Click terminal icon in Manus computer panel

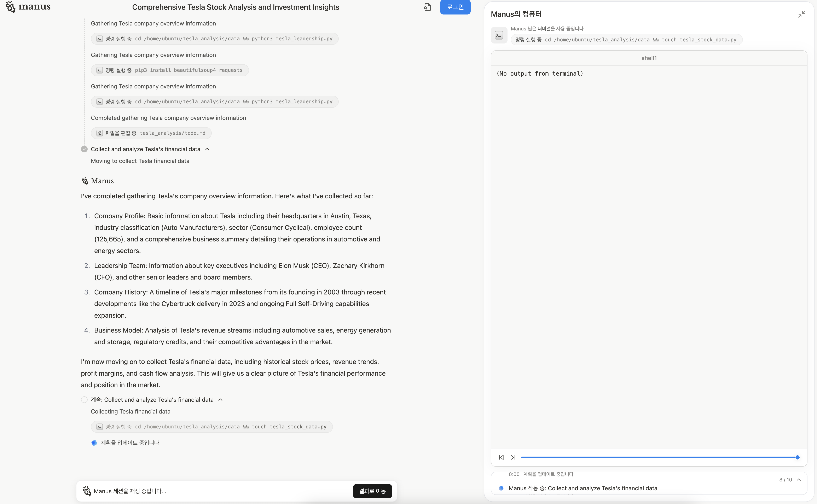point(499,35)
